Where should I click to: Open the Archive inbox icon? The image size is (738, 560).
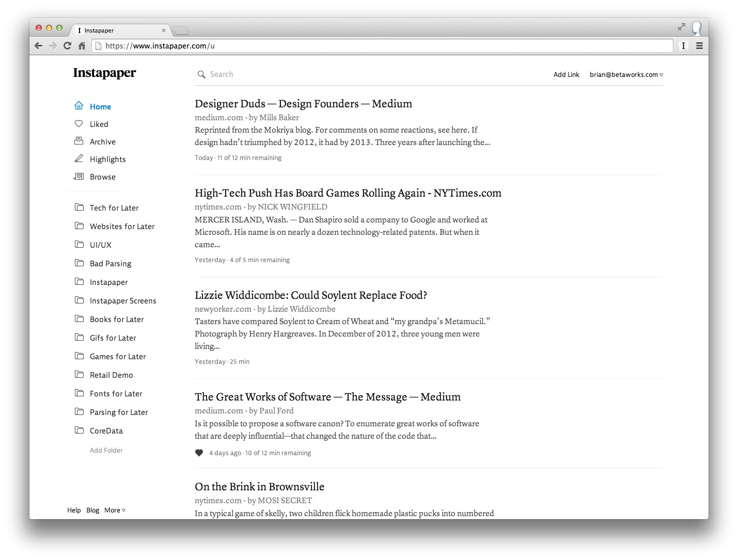[78, 141]
